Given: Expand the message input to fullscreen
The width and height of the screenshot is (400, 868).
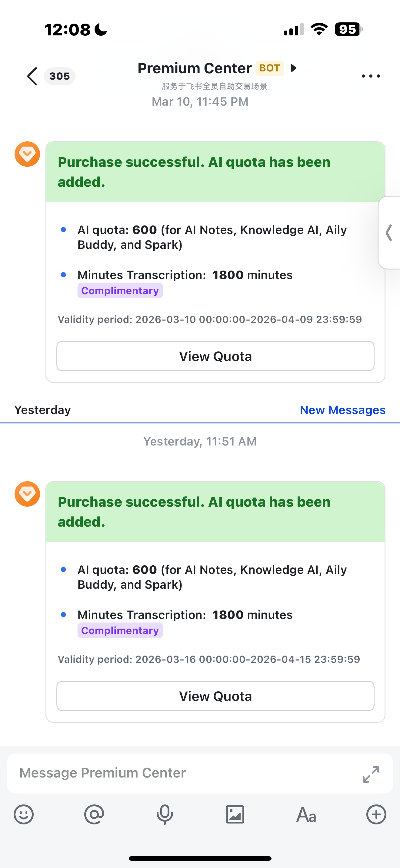Looking at the screenshot, I should coord(371,774).
